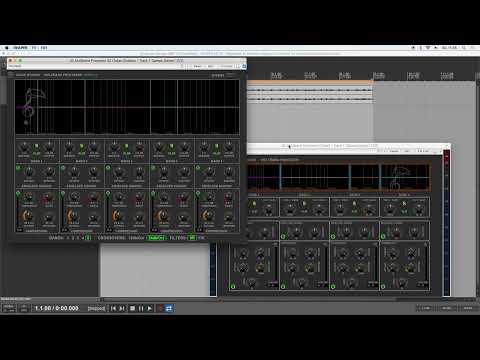Disable Band 3 middle-row power button, front plugin

coord(108,168)
